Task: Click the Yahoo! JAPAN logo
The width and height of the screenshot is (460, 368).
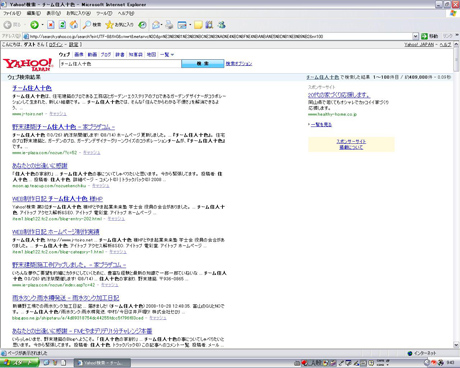Action: pos(28,64)
